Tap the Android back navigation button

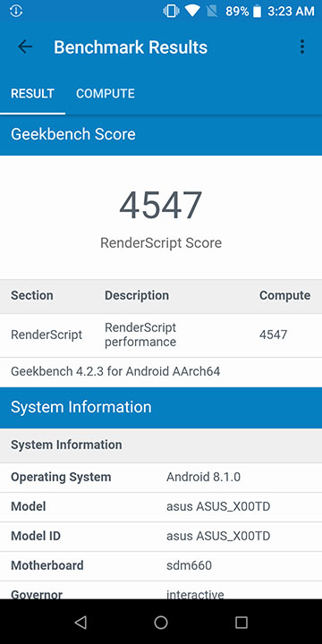80,623
